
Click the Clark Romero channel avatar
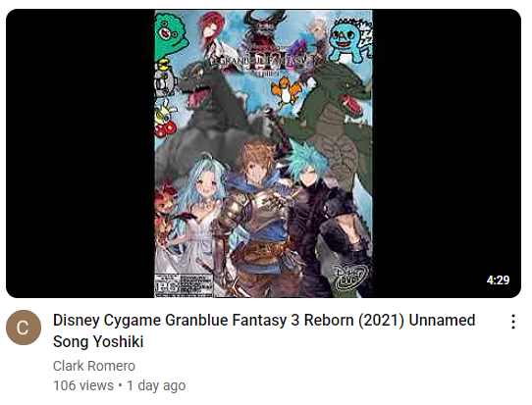coord(24,328)
